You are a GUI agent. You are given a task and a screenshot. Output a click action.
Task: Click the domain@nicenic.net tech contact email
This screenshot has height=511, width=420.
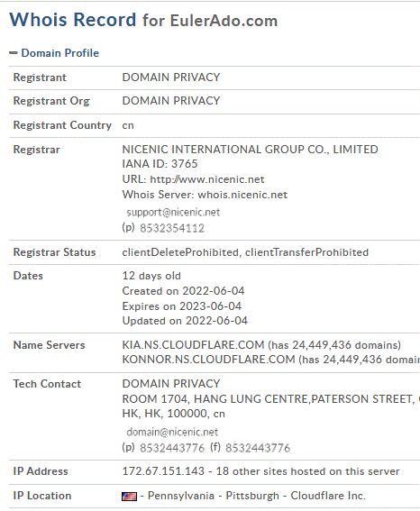coord(172,432)
